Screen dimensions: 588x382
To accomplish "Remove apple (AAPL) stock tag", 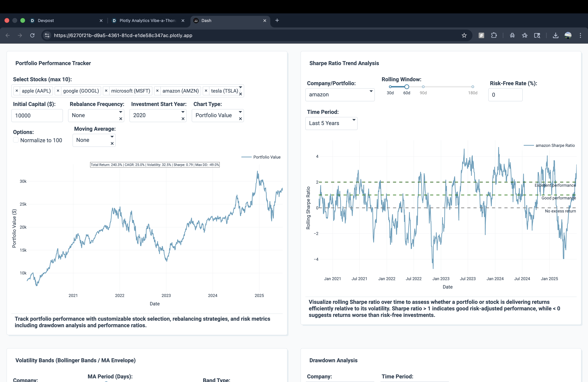I will (x=17, y=91).
